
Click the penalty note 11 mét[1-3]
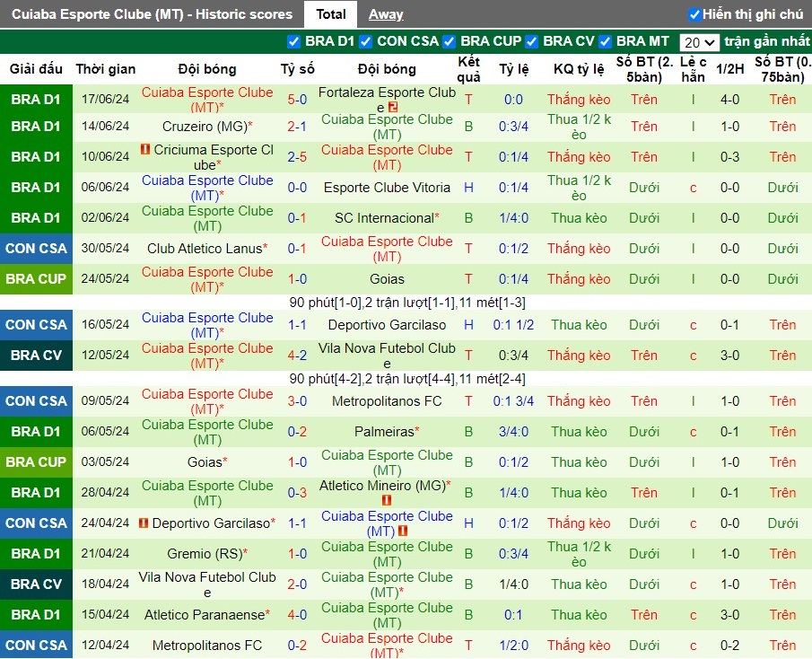[492, 303]
